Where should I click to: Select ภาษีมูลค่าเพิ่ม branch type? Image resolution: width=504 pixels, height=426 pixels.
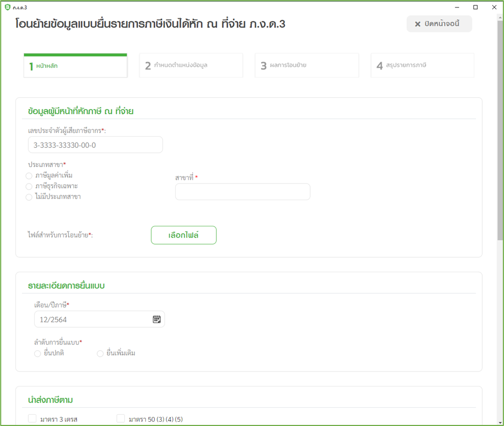pos(29,176)
